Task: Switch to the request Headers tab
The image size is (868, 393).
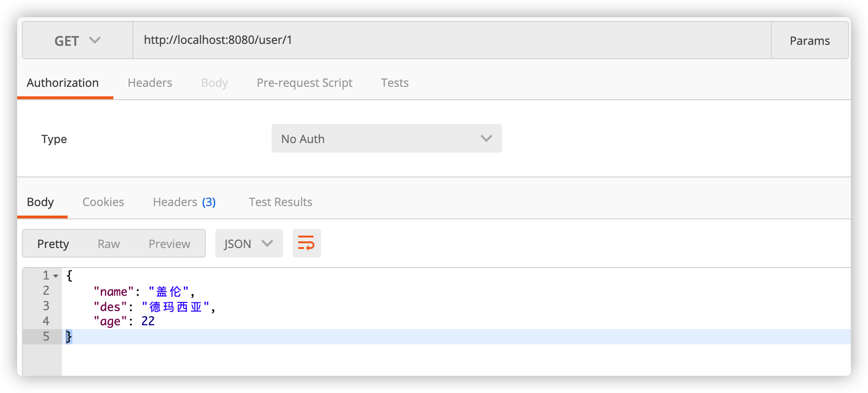Action: pos(150,83)
